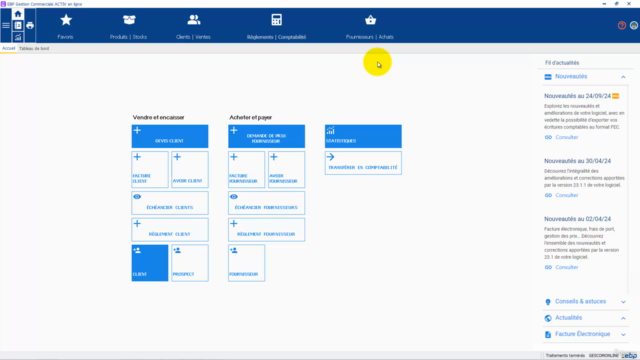Click Consulter under Nouveautés au 24/09/24
Viewport: 640px width, 360px height.
567,137
